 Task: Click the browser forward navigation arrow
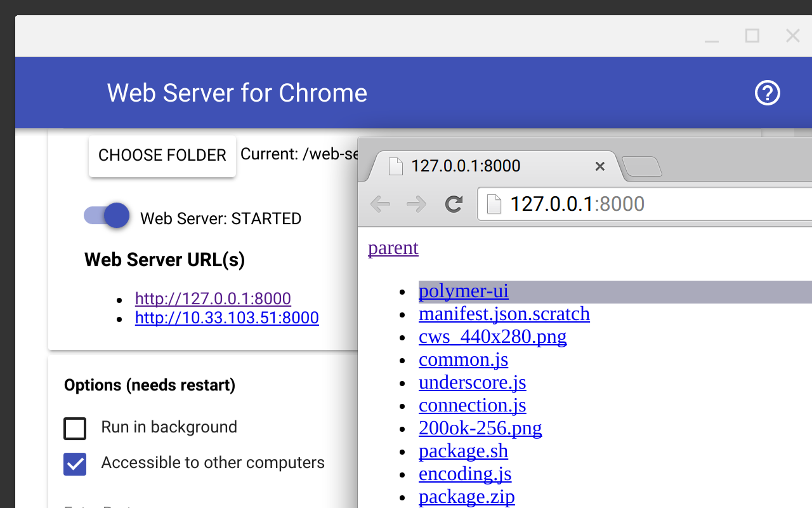pyautogui.click(x=417, y=204)
